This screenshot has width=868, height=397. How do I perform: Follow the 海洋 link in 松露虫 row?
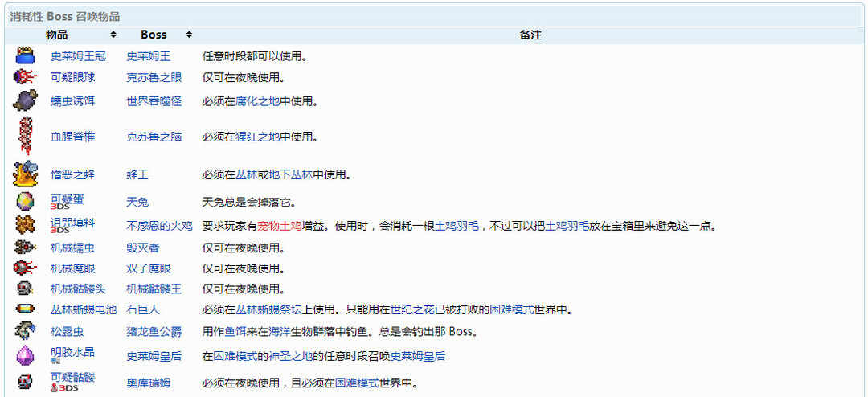click(280, 332)
